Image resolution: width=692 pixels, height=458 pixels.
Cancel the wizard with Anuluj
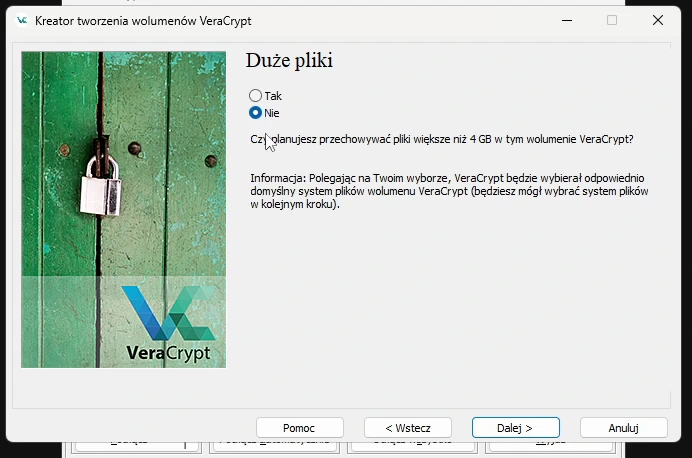624,428
